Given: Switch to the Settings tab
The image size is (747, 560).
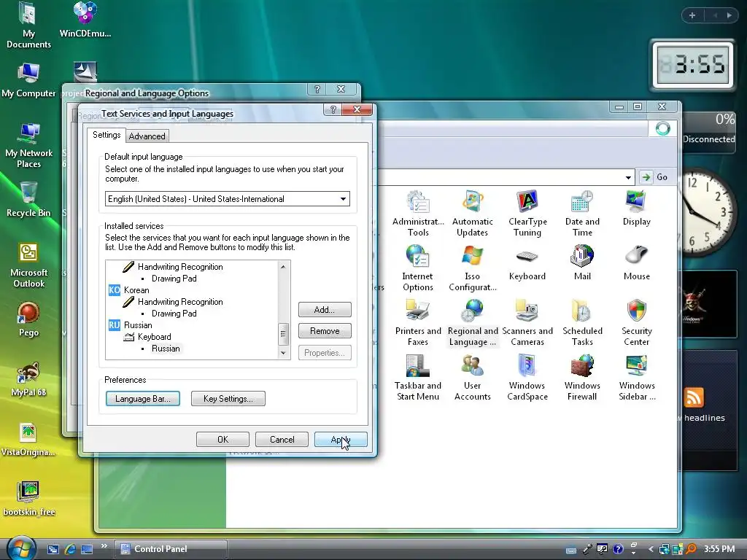Looking at the screenshot, I should (107, 135).
